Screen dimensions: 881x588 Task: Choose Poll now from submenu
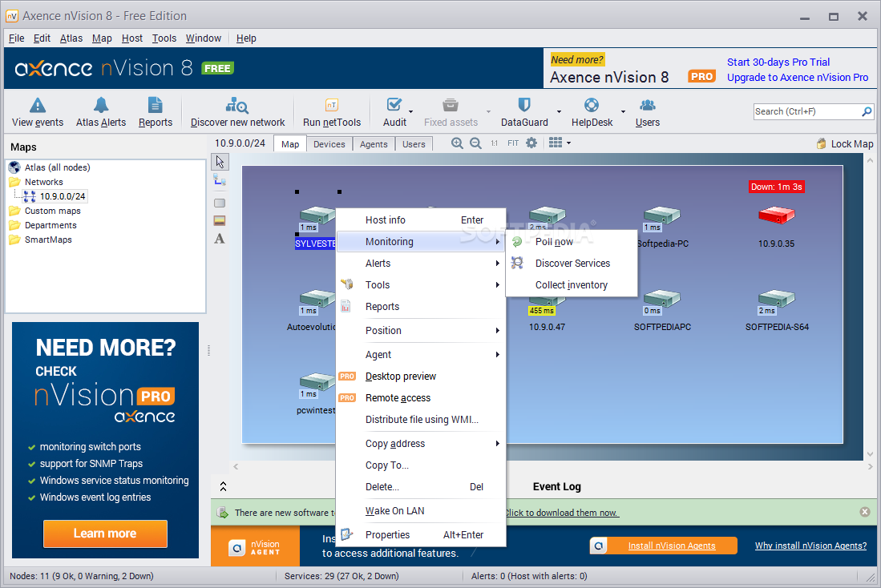tap(572, 241)
